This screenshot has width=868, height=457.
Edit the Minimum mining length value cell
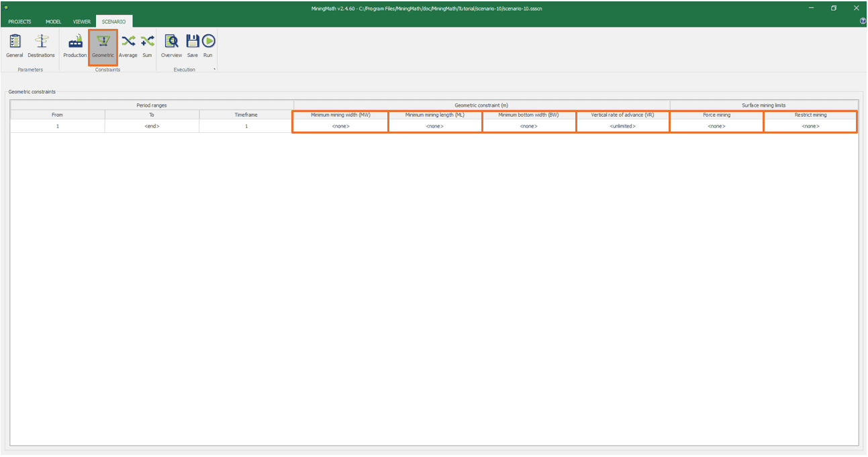coord(435,126)
